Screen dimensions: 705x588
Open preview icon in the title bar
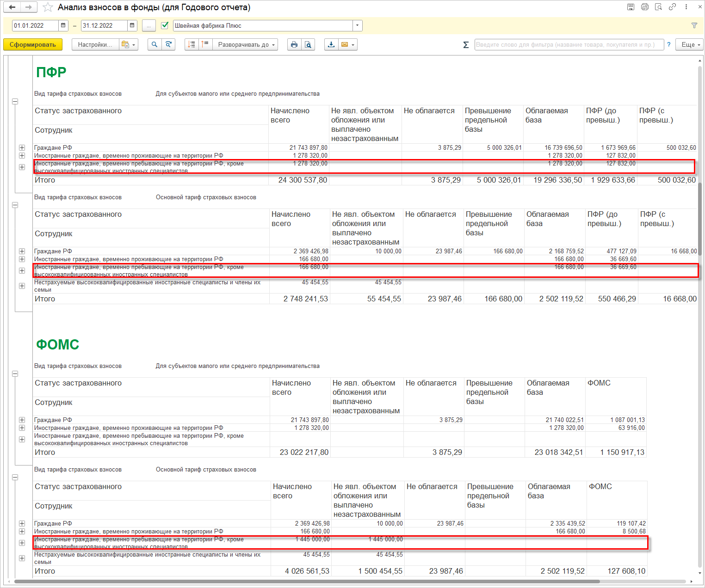click(x=658, y=7)
